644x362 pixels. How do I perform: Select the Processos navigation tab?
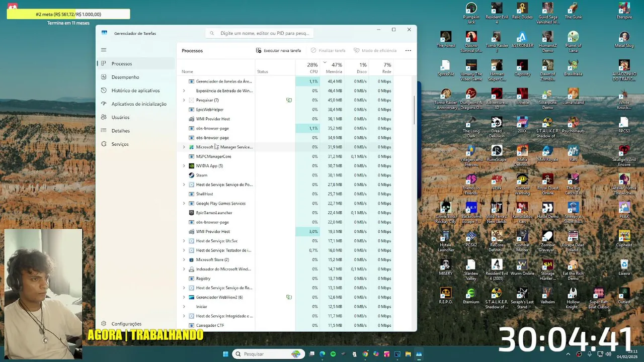tap(135, 64)
